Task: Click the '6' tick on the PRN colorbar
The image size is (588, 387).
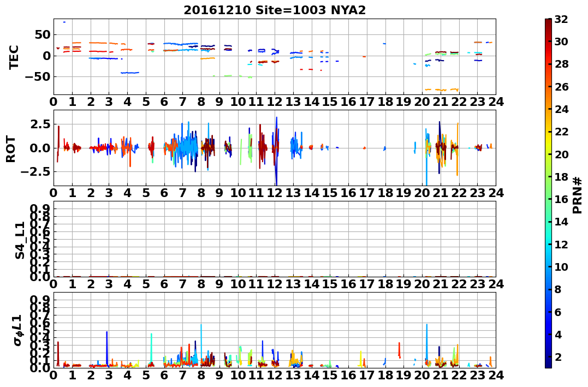Action: pyautogui.click(x=558, y=312)
